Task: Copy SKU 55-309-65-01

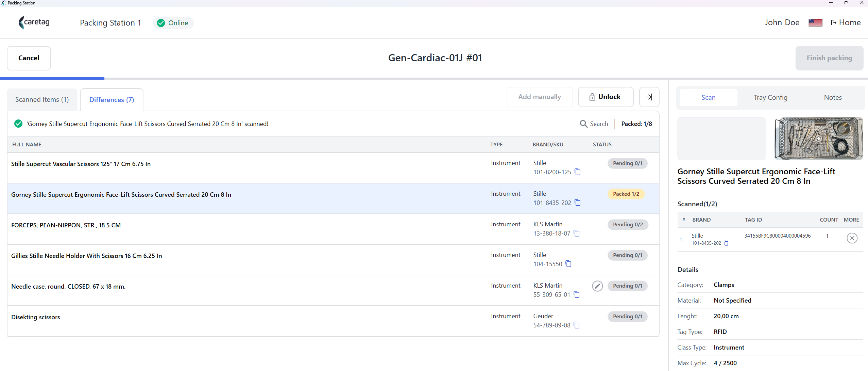Action: (577, 294)
